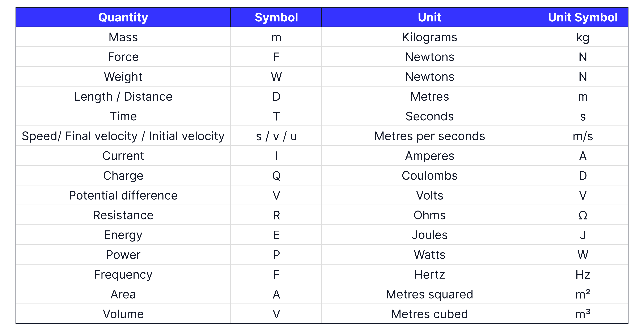Click the Seconds unit cell
The height and width of the screenshot is (331, 644).
429,116
